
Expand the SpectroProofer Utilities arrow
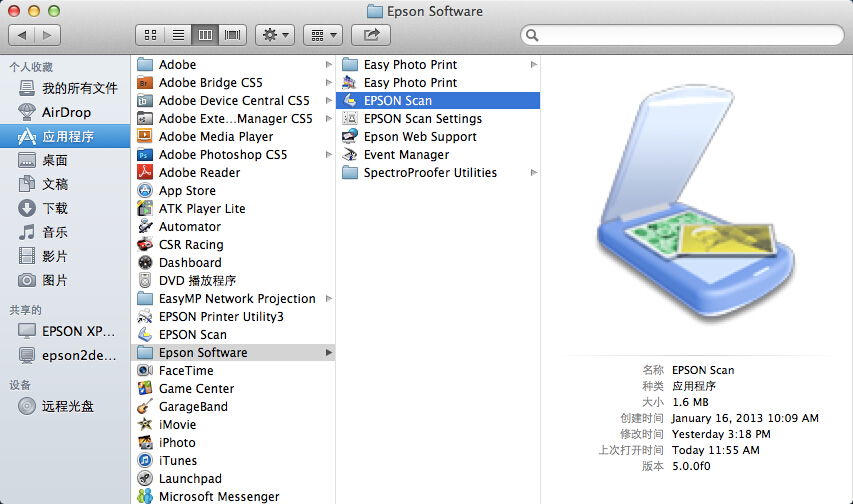point(534,173)
